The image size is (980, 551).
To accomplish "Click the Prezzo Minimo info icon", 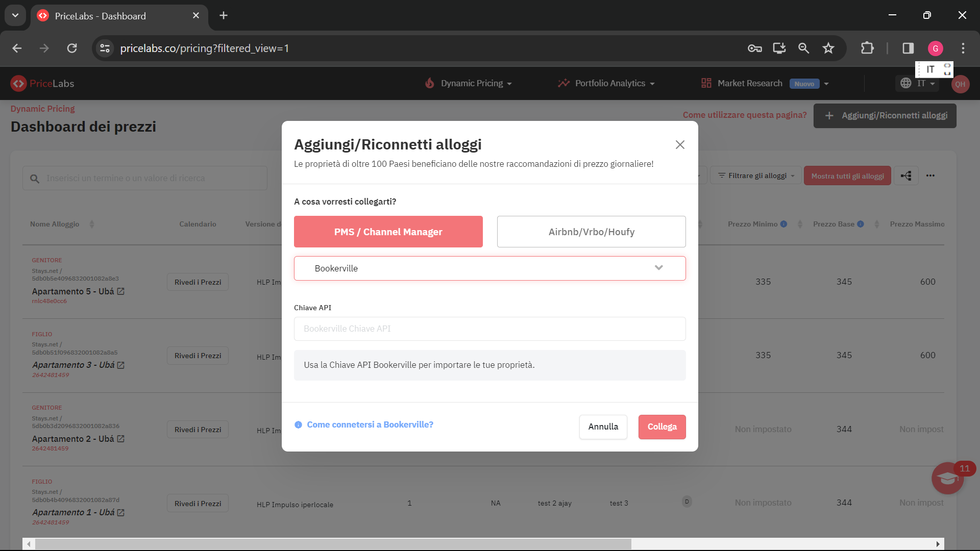I will pyautogui.click(x=783, y=224).
